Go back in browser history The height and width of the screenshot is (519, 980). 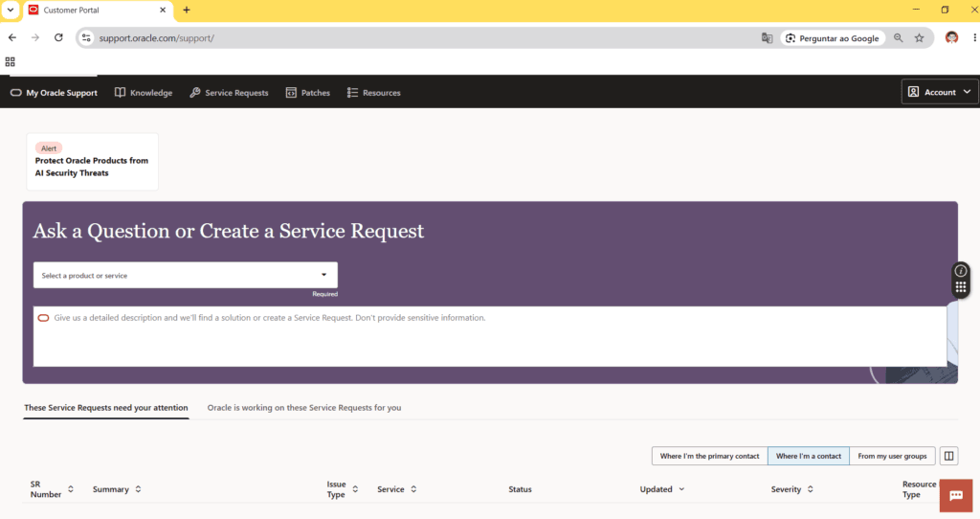pos(12,38)
